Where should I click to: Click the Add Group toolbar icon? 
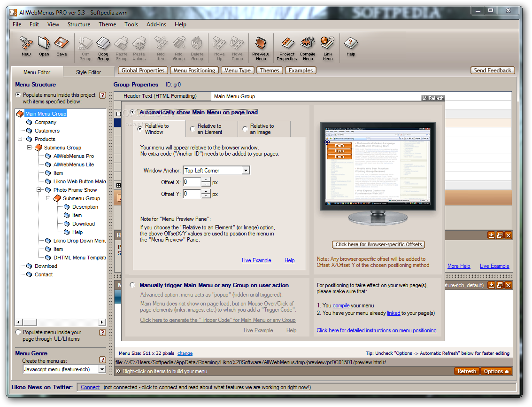pyautogui.click(x=179, y=48)
